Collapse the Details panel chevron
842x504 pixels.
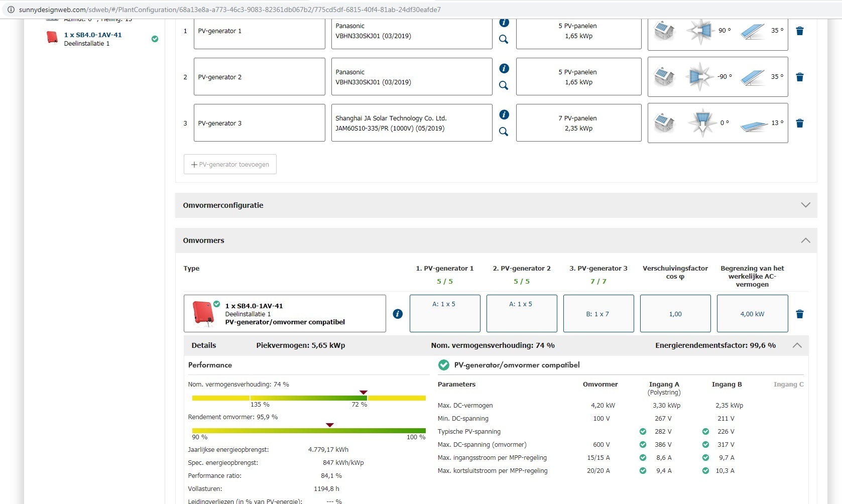pyautogui.click(x=797, y=345)
